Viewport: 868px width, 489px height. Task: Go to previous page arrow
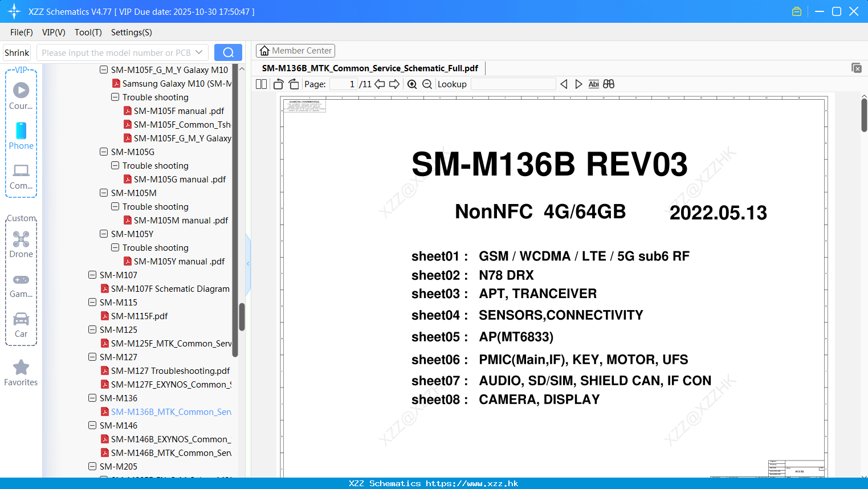pos(380,84)
